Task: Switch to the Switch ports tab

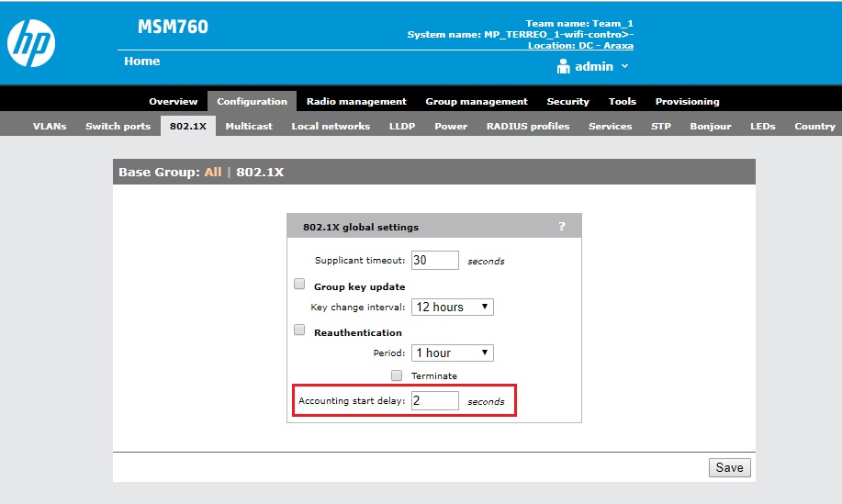Action: click(118, 126)
